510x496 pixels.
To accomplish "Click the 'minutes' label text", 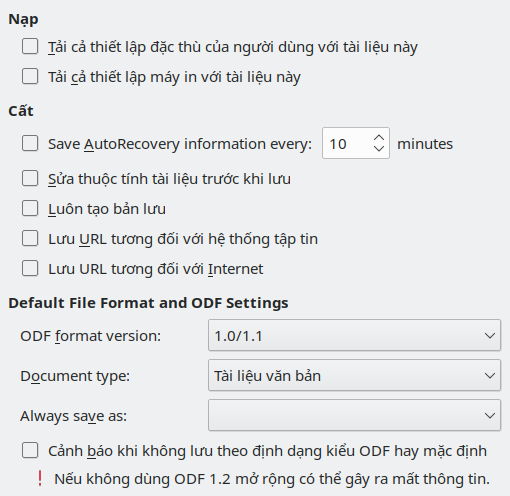I will point(425,144).
